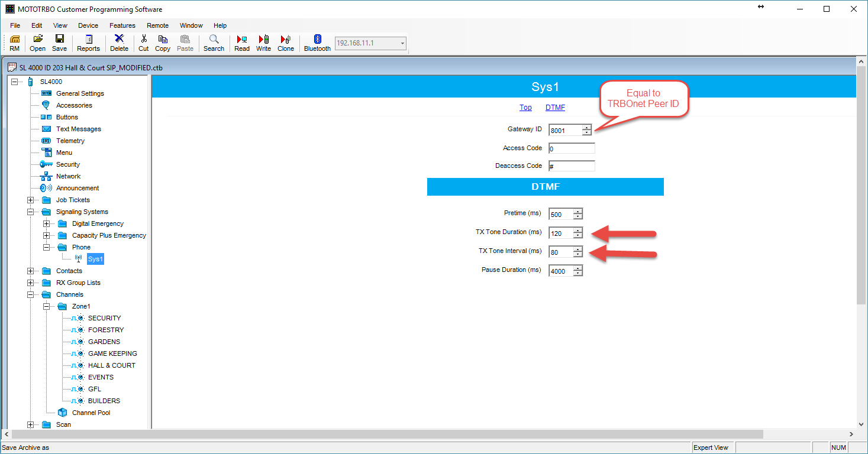Select the EVENTS channel
868x454 pixels.
(x=101, y=377)
